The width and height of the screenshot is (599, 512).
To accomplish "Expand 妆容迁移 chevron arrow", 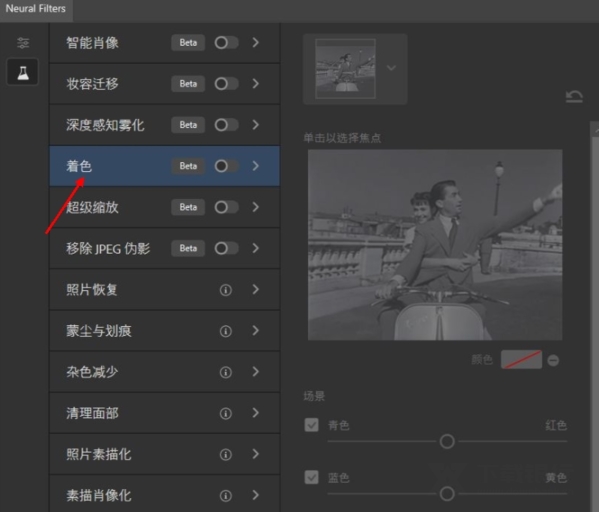I will click(x=256, y=84).
